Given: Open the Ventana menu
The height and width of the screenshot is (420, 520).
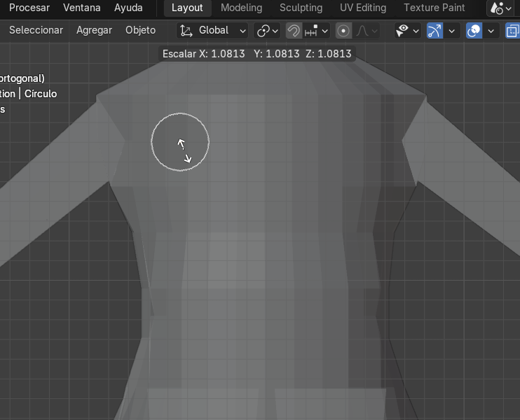Looking at the screenshot, I should (x=81, y=8).
